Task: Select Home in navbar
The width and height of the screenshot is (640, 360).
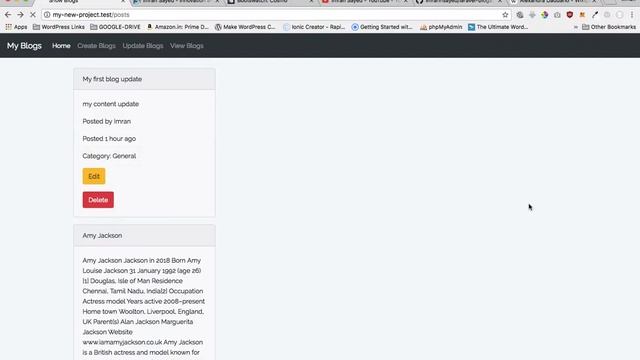Action: (x=61, y=46)
